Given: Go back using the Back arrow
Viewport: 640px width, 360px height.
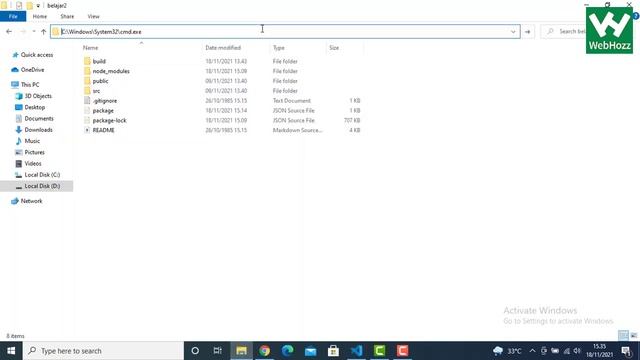Looking at the screenshot, I should pyautogui.click(x=9, y=31).
